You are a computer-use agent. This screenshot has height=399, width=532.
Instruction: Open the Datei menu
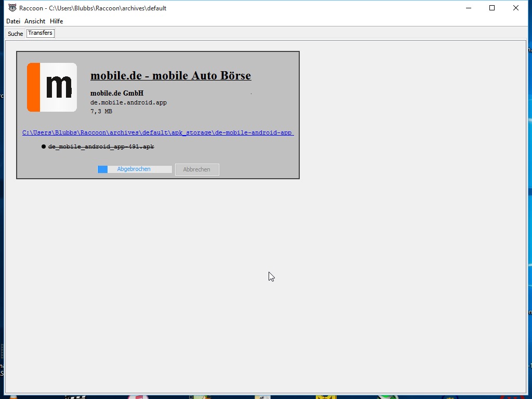tap(13, 21)
